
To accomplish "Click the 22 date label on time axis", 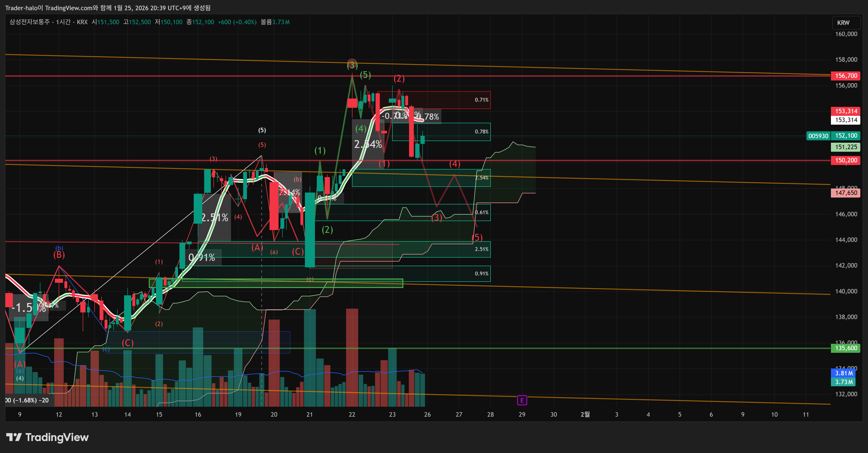I will point(352,415).
